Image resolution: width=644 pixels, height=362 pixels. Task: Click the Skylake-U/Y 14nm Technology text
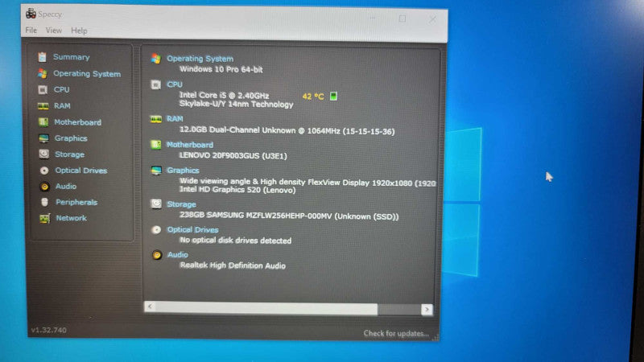[x=237, y=105]
